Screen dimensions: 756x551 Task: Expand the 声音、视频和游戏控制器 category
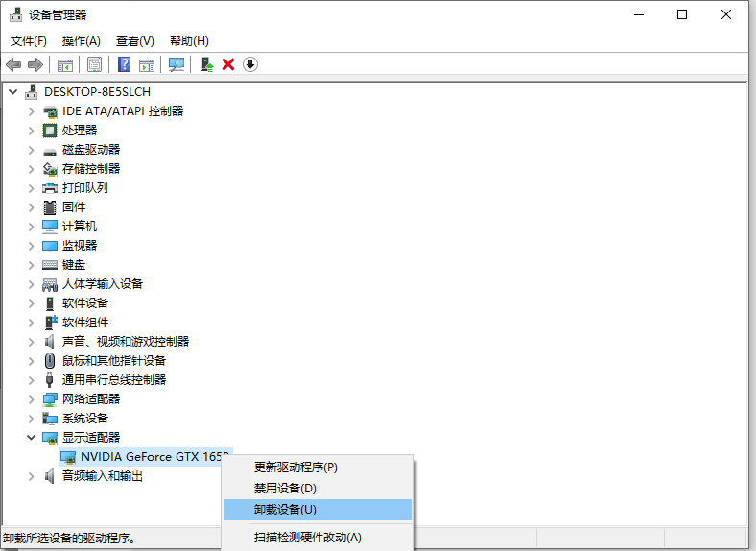pos(32,342)
